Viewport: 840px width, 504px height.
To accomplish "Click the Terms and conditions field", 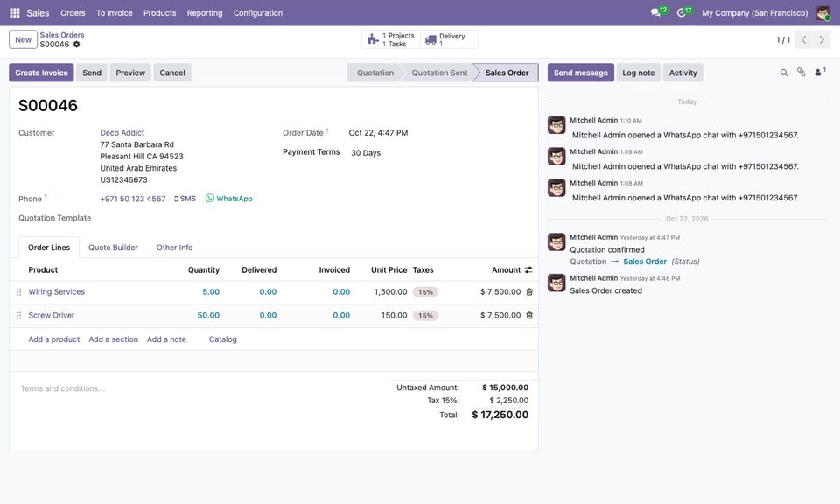I will (x=199, y=388).
